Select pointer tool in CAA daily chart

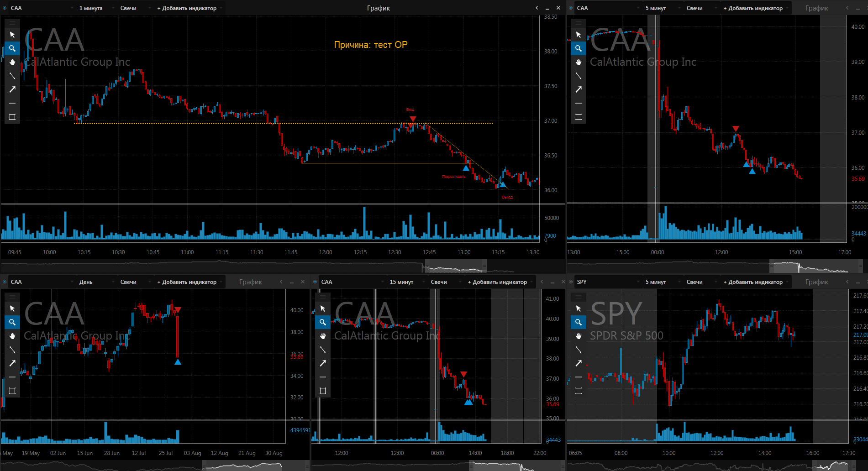(x=12, y=309)
